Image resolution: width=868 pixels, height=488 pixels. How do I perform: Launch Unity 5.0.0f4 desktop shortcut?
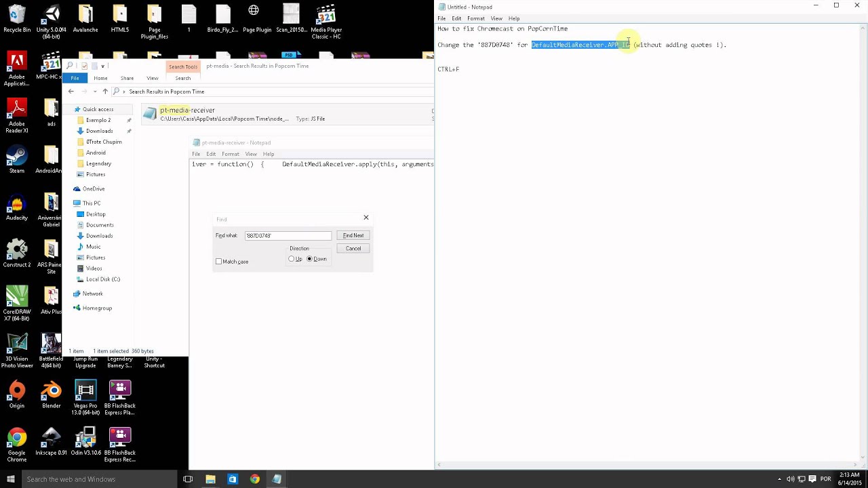51,22
